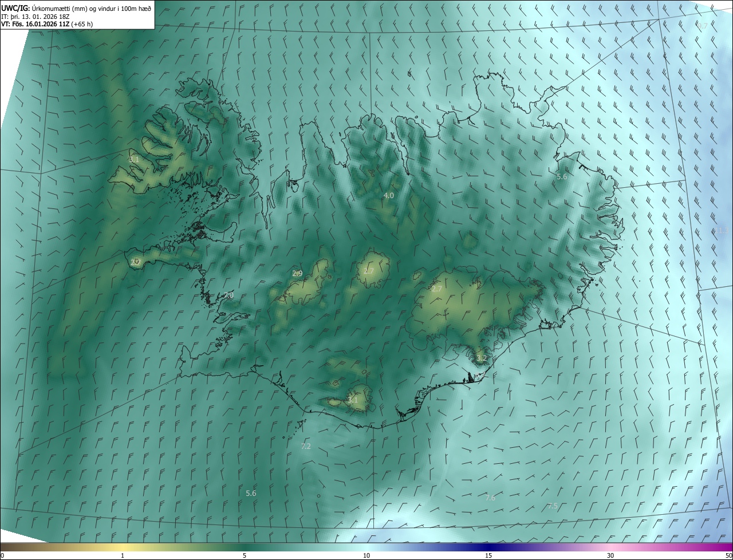Click the 3.1 value on the Westfjords peninsula

point(134,160)
